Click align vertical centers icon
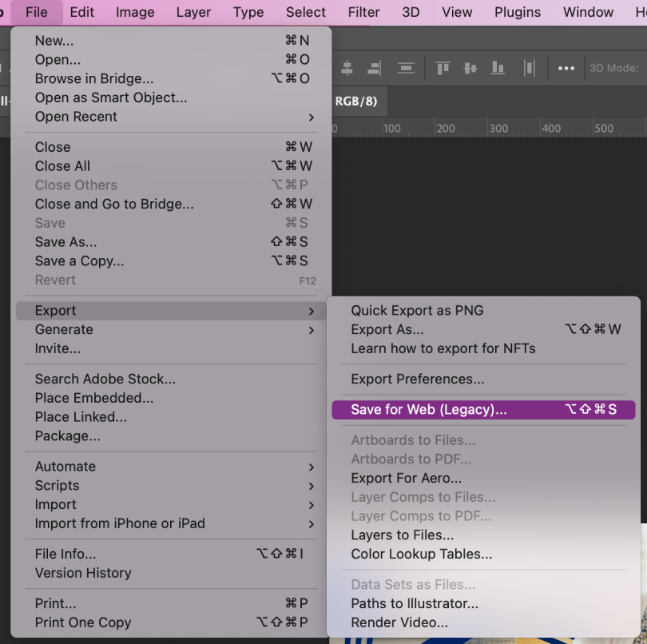 click(470, 68)
